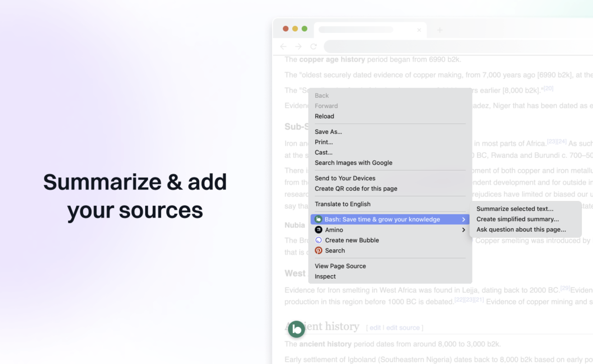The image size is (593, 364).
Task: Follow the edit source link
Action: [403, 328]
